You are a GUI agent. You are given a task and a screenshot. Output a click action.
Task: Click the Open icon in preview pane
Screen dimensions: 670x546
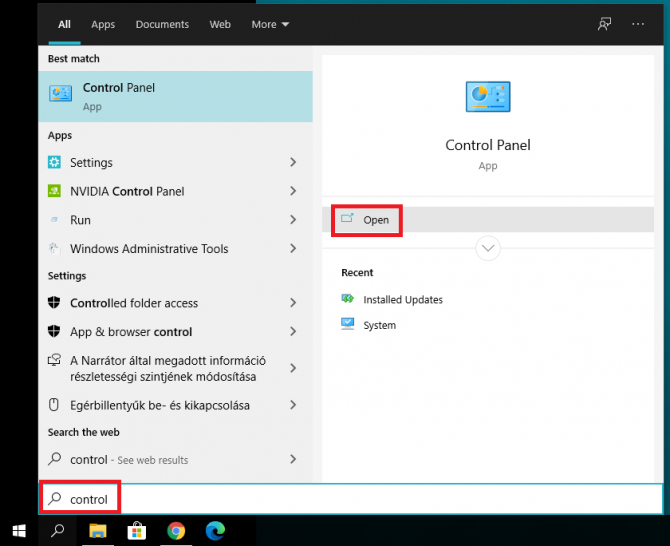tap(347, 219)
